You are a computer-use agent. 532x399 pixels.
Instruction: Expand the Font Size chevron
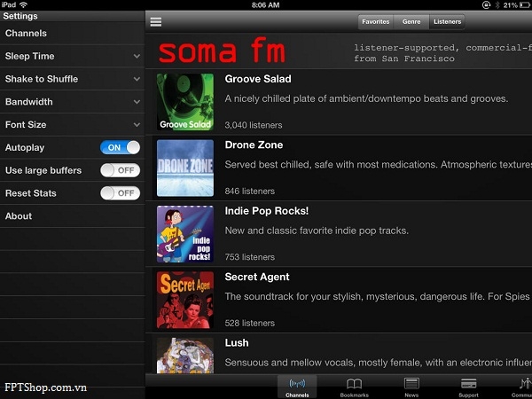(137, 124)
